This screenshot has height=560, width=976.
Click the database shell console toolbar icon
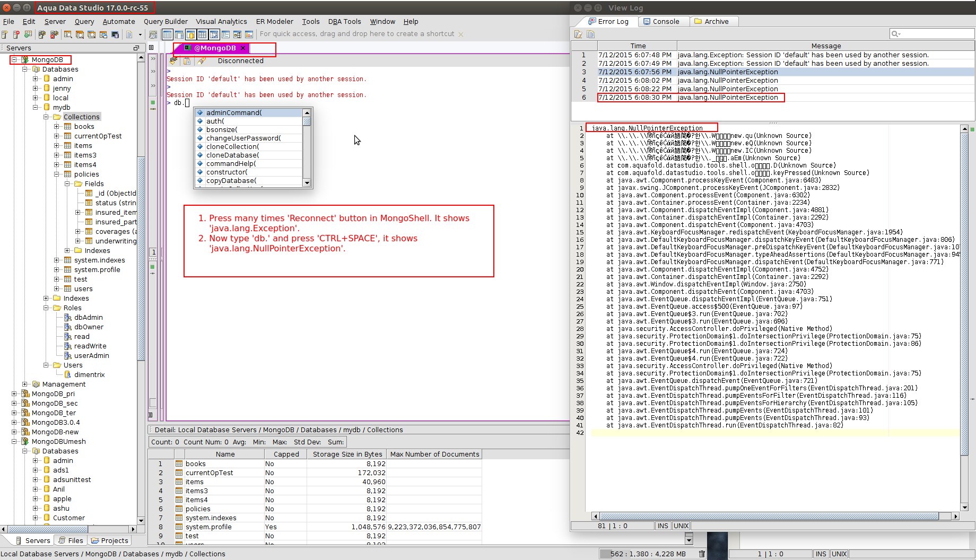click(115, 34)
